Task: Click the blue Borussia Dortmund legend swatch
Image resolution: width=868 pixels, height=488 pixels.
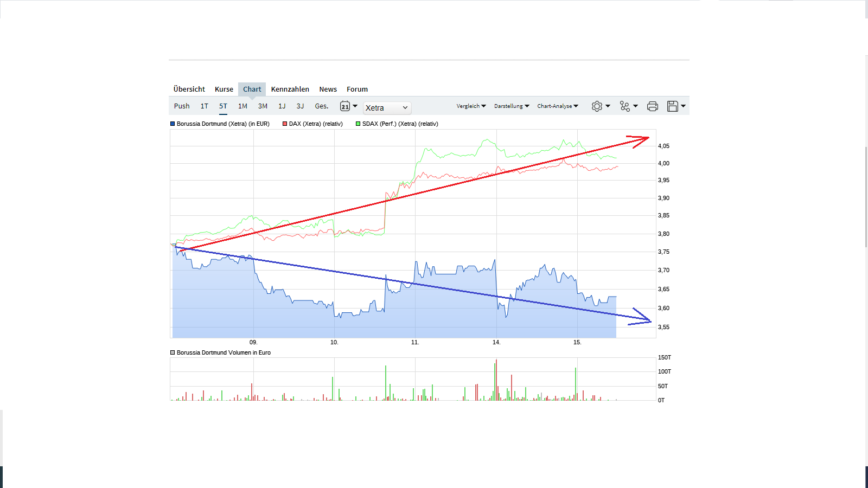Action: click(x=173, y=124)
